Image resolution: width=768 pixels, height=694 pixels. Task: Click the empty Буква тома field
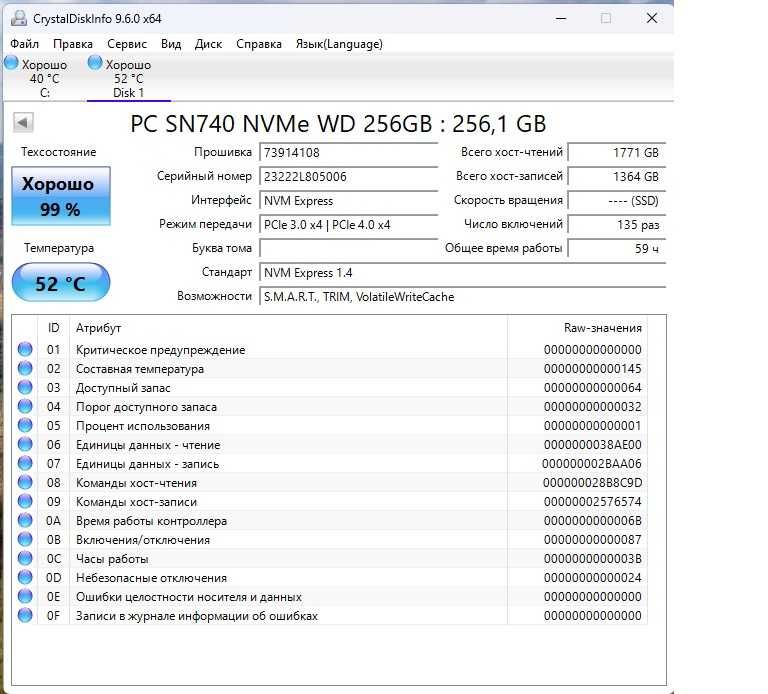[349, 248]
